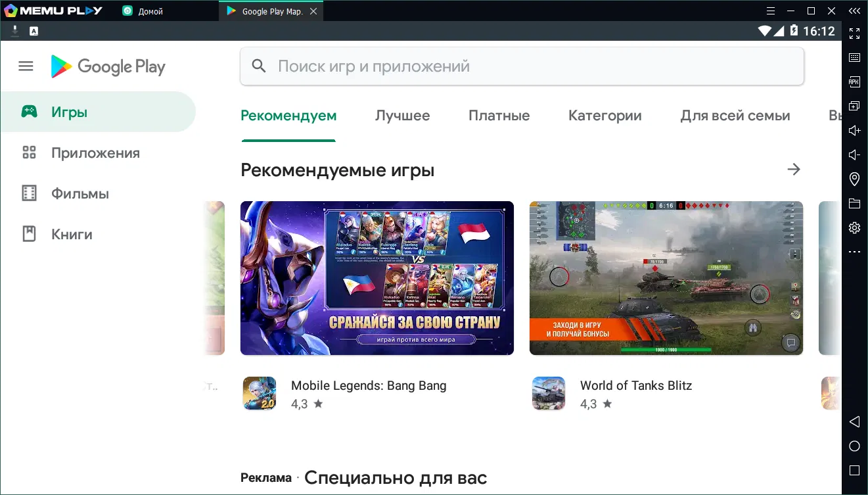Close the Google Play Маркет tab
The width and height of the screenshot is (868, 495).
point(313,11)
